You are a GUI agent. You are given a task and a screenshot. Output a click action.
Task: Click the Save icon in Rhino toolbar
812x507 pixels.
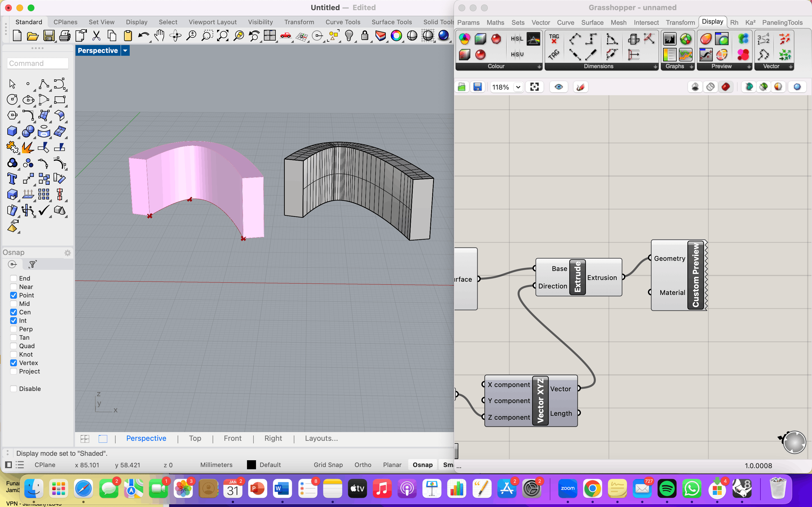point(49,36)
